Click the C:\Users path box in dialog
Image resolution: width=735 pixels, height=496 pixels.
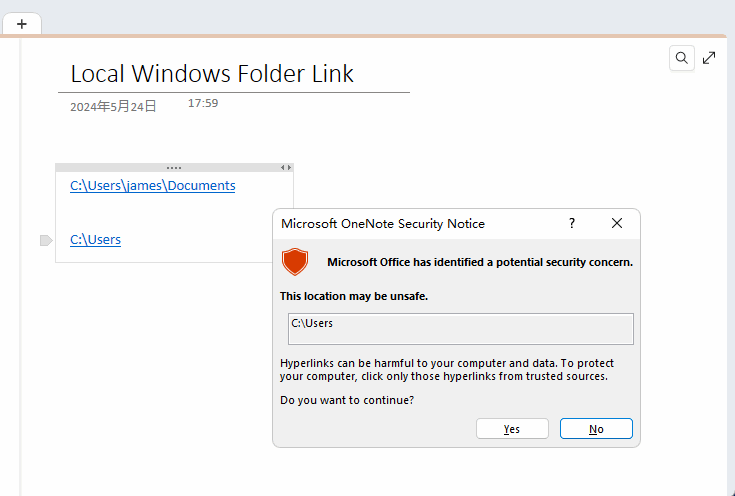coord(460,329)
